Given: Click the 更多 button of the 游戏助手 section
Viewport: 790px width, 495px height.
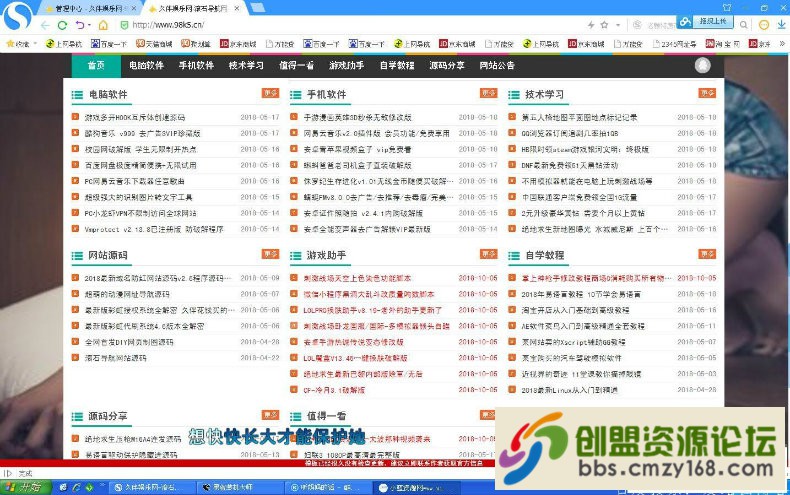Looking at the screenshot, I should (489, 254).
